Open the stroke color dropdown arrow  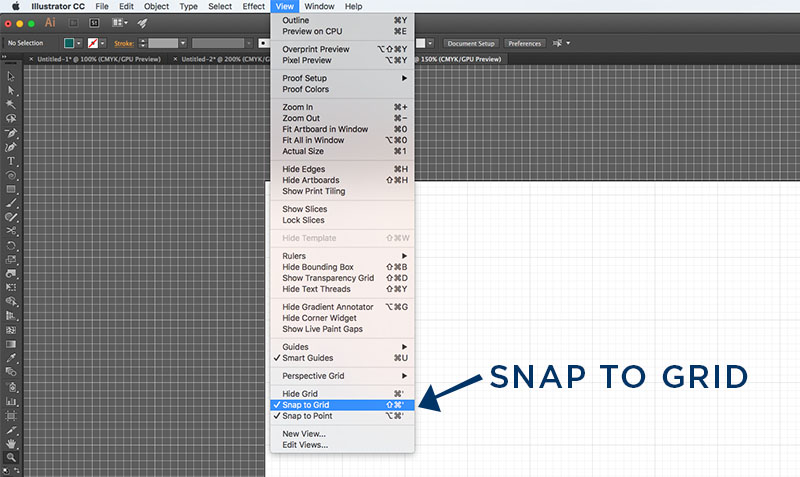[103, 43]
